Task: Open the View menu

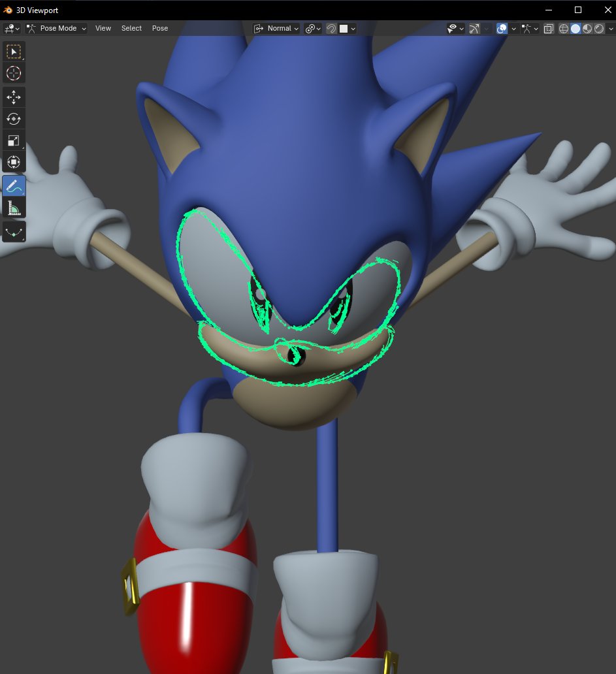Action: [103, 28]
